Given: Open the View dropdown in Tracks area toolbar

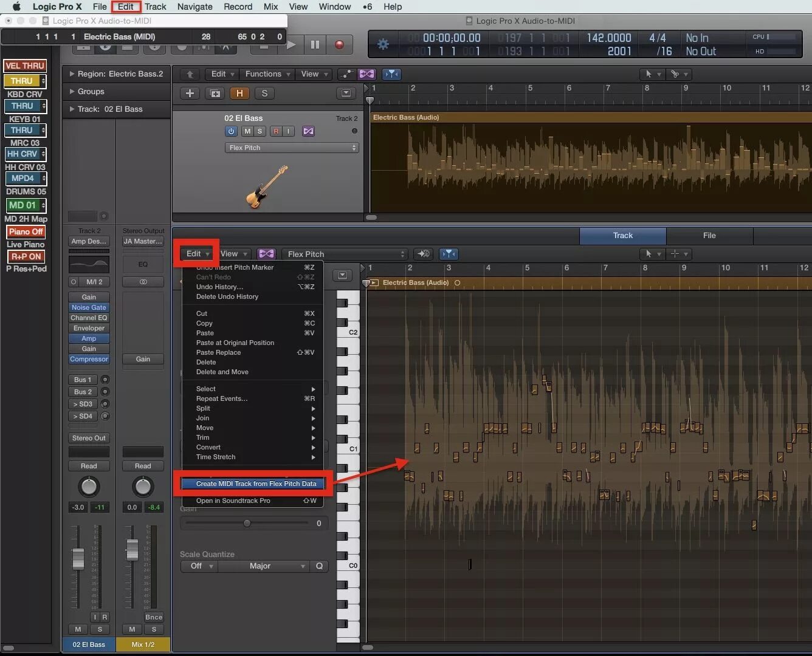Looking at the screenshot, I should [314, 74].
